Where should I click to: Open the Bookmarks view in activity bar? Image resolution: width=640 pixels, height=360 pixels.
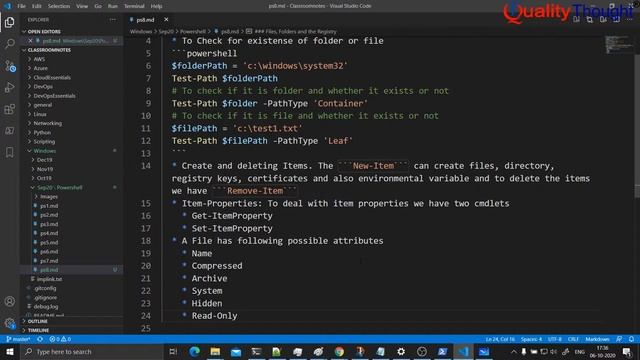(x=9, y=152)
